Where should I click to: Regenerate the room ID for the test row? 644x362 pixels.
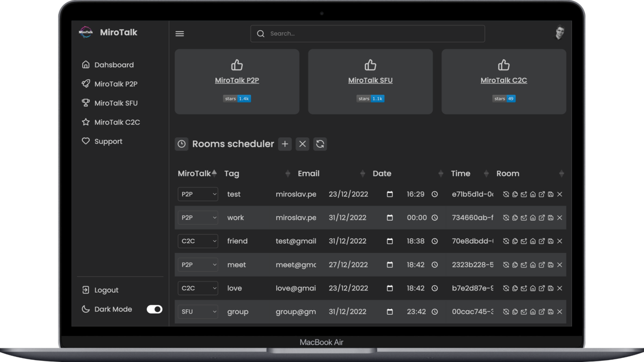pyautogui.click(x=506, y=194)
